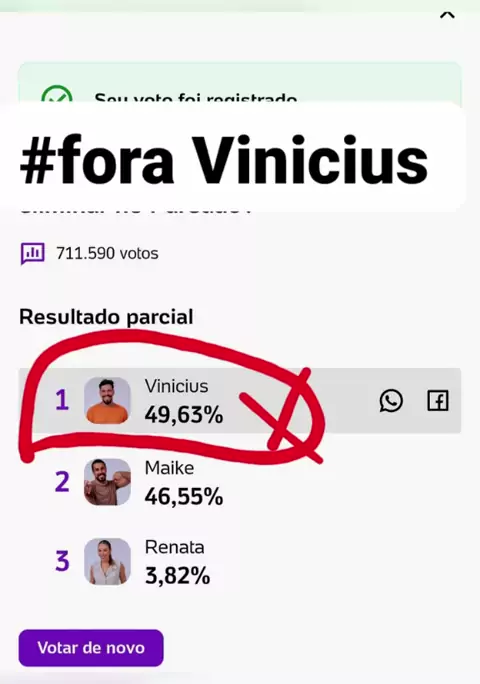Share Vinicius result via WhatsApp icon
480x684 pixels.
391,400
